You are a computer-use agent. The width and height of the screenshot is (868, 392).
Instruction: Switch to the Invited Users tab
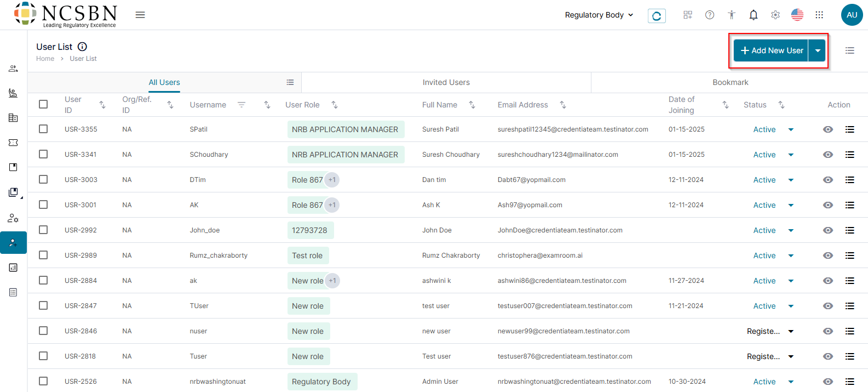coord(446,82)
